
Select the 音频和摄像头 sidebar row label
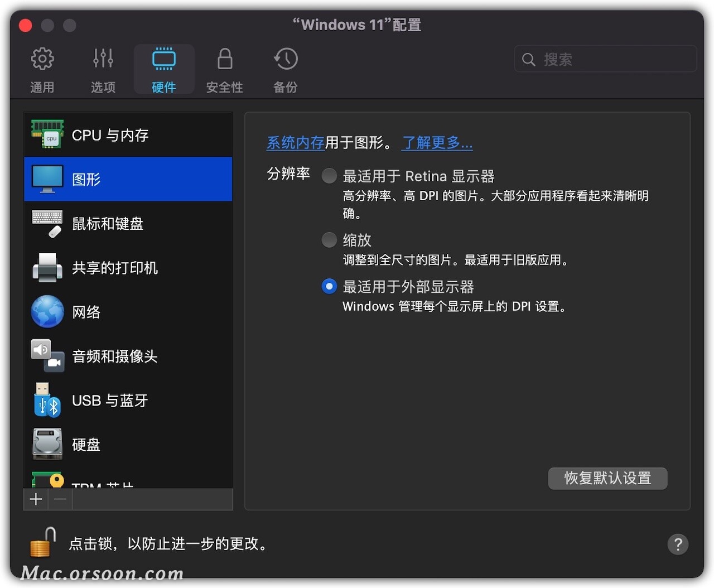coord(115,356)
